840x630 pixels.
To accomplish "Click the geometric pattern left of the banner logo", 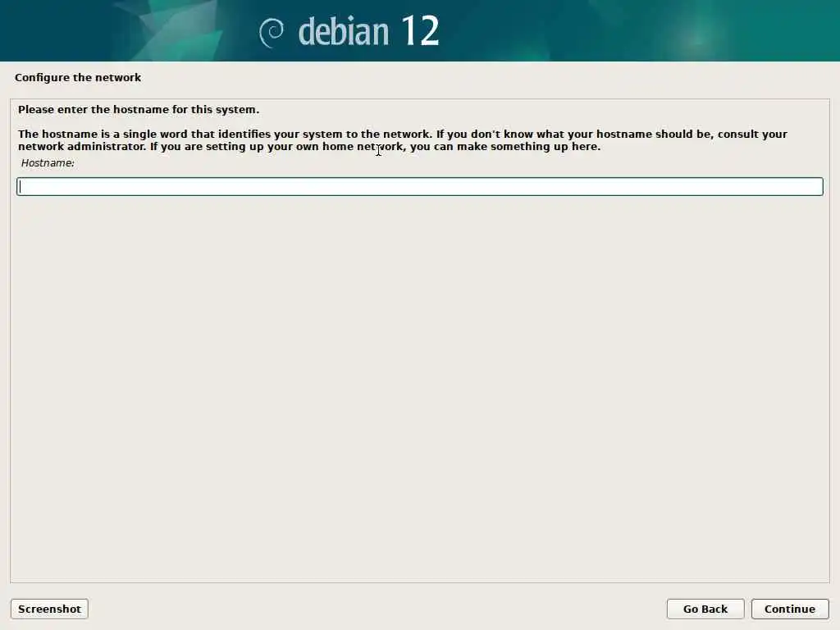I will click(x=171, y=32).
